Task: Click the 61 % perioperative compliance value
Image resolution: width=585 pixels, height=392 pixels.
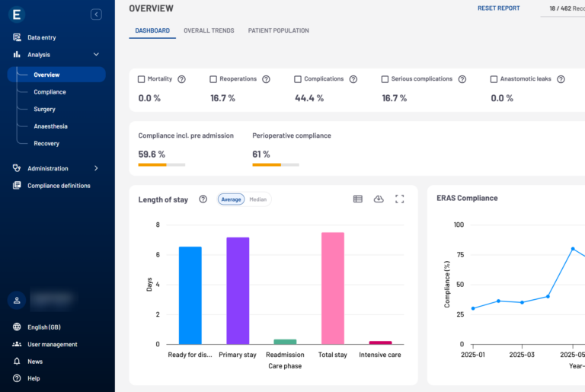Action: (261, 154)
